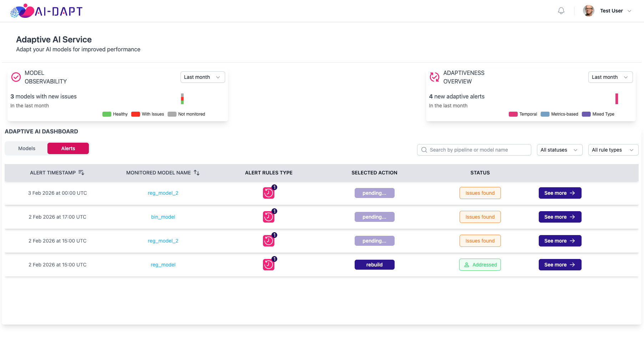Switch to the Models tab
The height and width of the screenshot is (351, 644).
click(x=27, y=148)
